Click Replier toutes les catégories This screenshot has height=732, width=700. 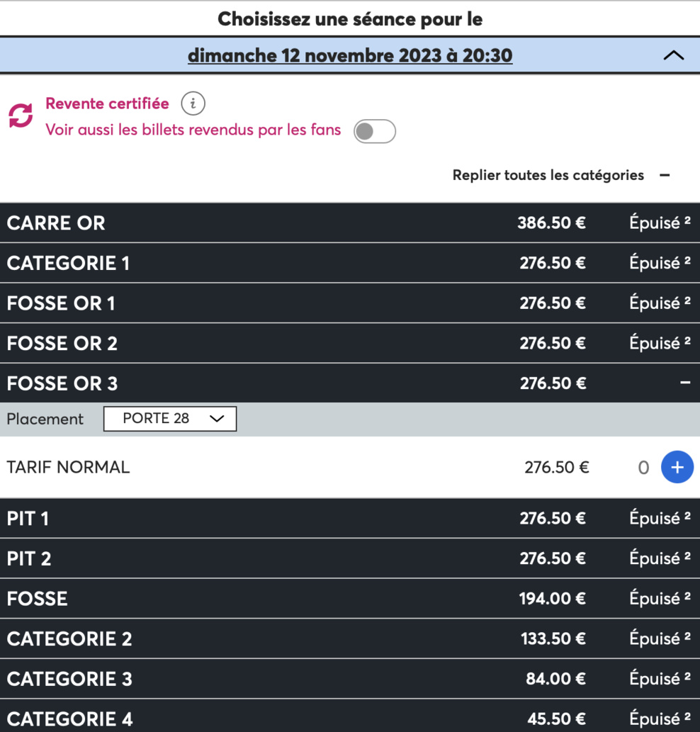tap(548, 174)
